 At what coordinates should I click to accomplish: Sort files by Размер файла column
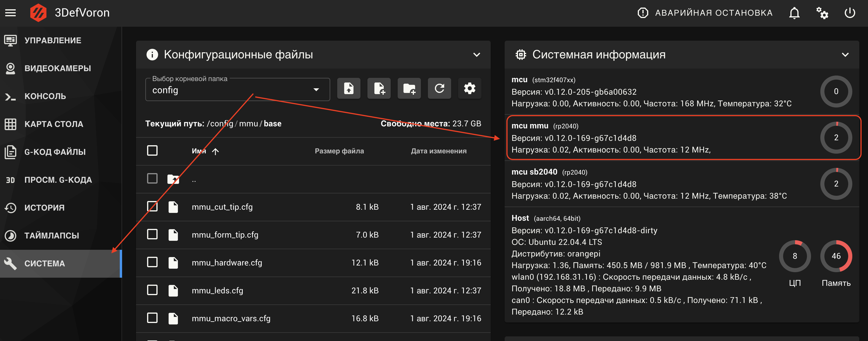coord(339,151)
